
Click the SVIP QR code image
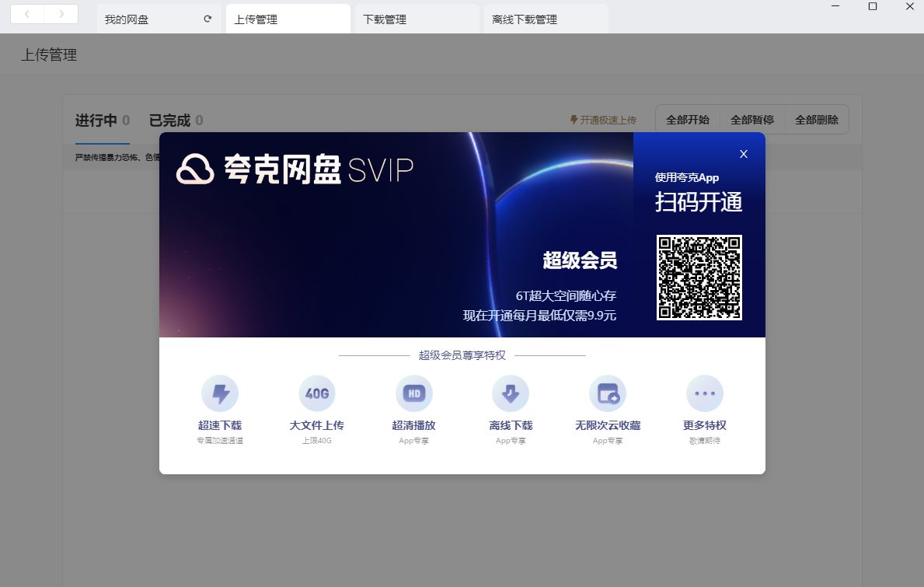pyautogui.click(x=699, y=278)
